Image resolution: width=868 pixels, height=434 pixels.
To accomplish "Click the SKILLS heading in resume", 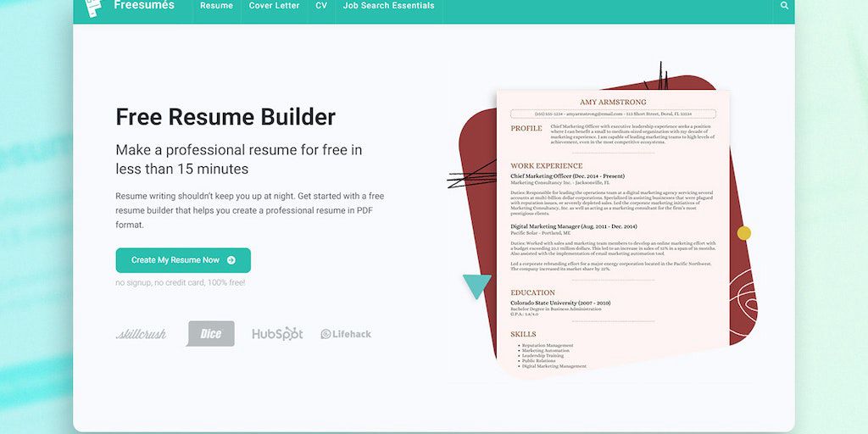I will tap(523, 334).
